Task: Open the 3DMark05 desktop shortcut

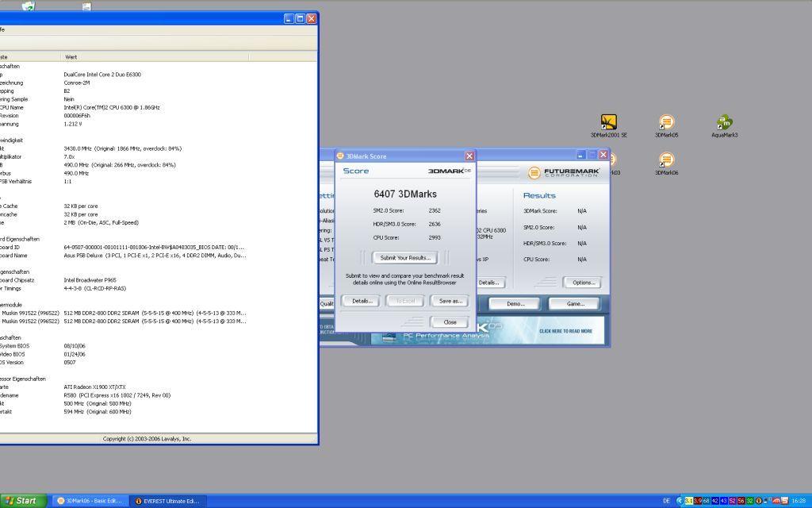Action: click(x=666, y=125)
